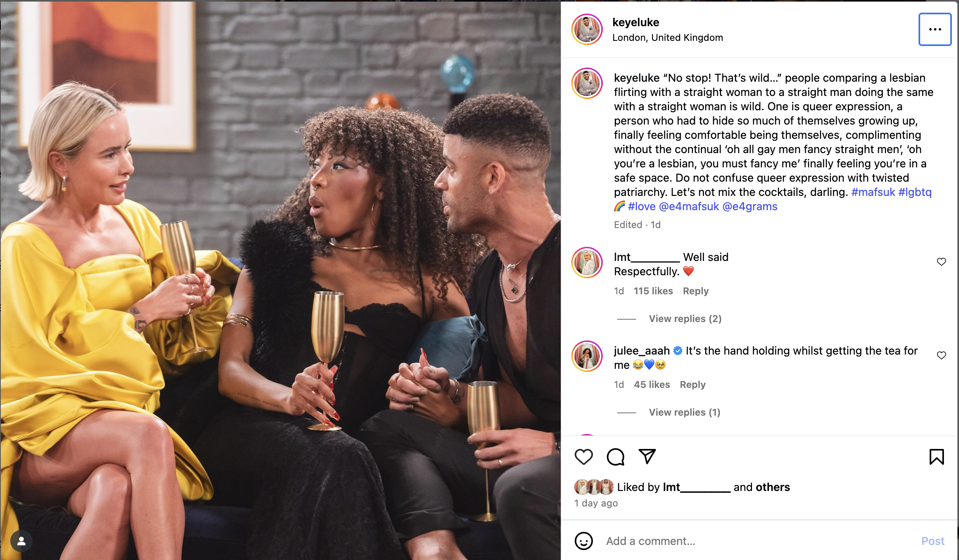
Task: Expand View replies (2)
Action: [685, 319]
